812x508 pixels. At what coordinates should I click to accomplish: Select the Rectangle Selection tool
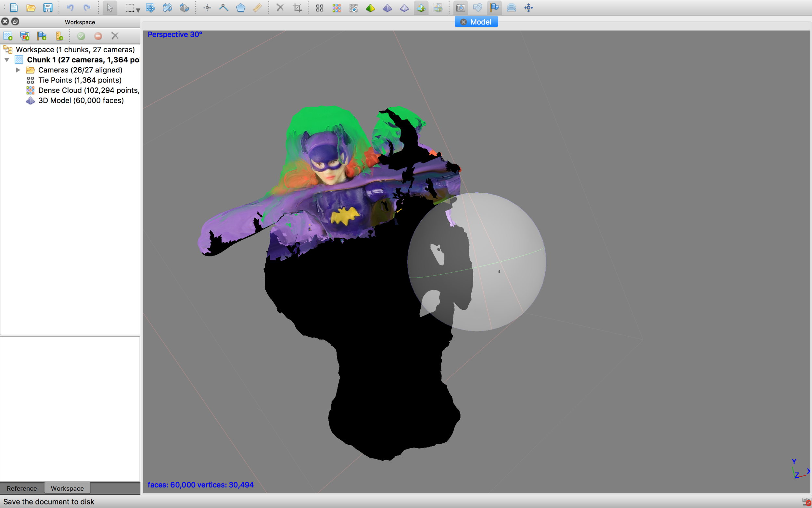pos(130,8)
